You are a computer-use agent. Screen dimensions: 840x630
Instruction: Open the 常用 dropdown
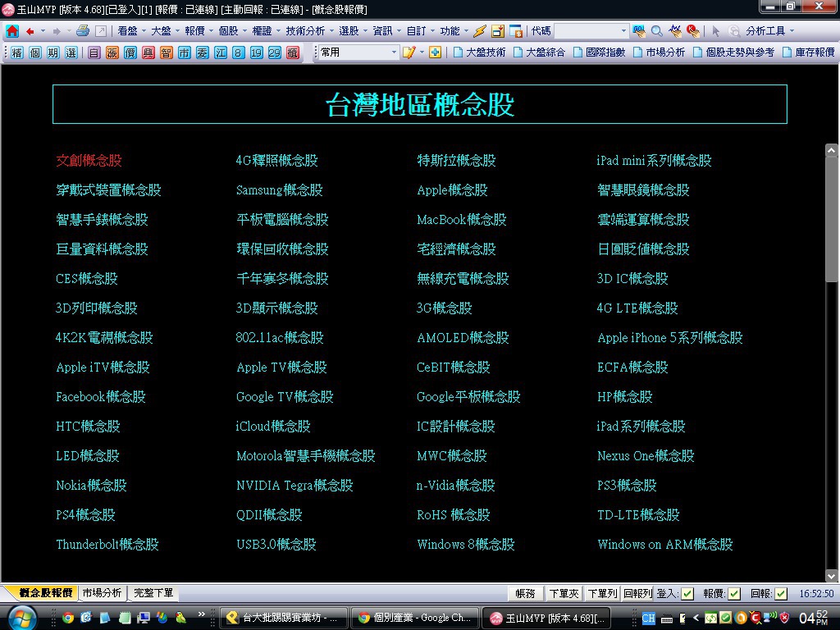[394, 52]
